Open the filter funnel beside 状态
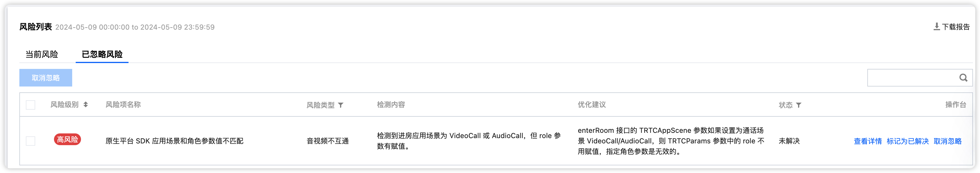 [x=799, y=105]
